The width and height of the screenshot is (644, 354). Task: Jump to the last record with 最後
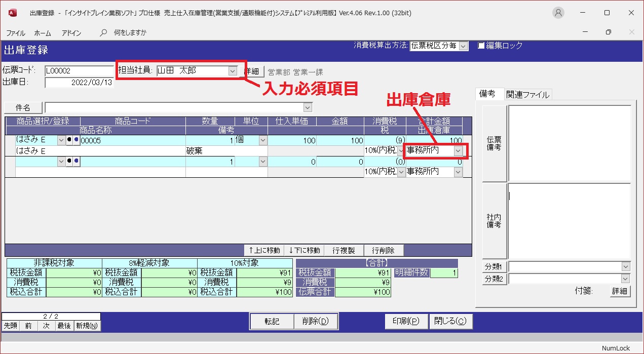click(64, 326)
